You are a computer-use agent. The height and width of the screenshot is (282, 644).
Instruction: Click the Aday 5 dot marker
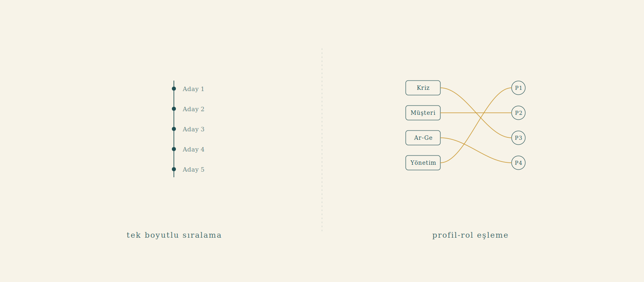point(174,169)
